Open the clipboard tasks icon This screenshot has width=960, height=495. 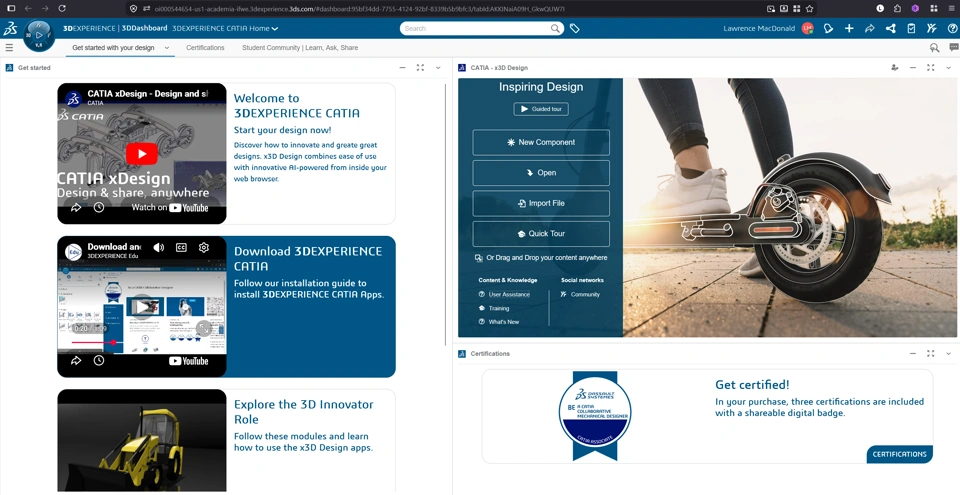[x=912, y=28]
